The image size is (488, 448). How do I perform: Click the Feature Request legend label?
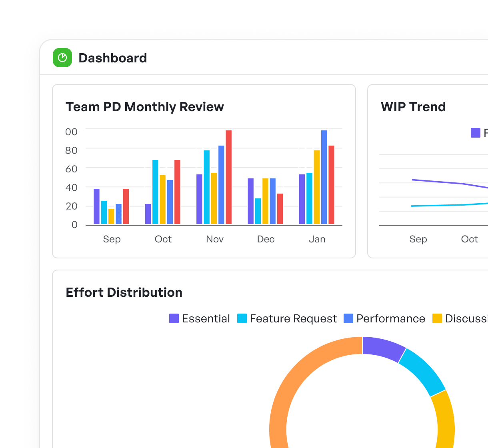coord(294,318)
